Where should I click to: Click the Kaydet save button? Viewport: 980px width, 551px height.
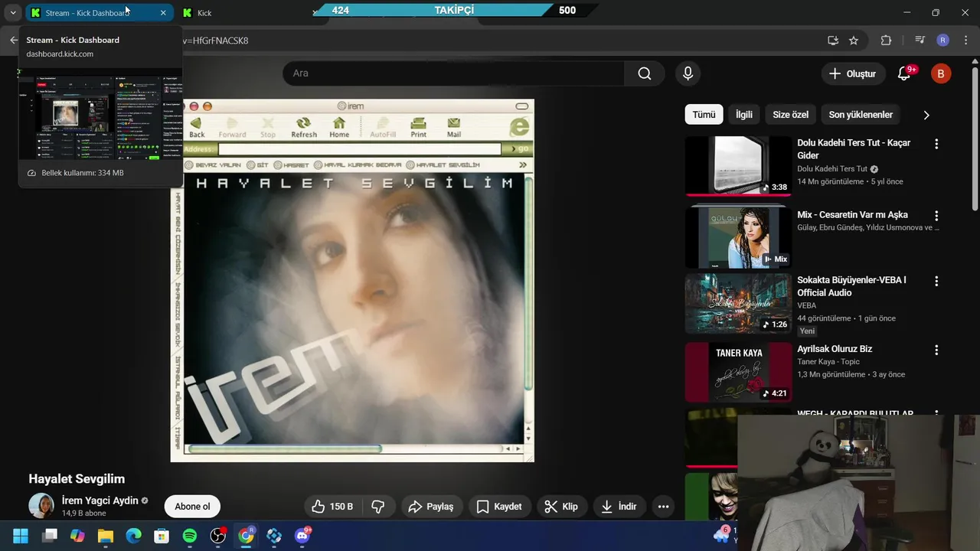click(x=499, y=507)
